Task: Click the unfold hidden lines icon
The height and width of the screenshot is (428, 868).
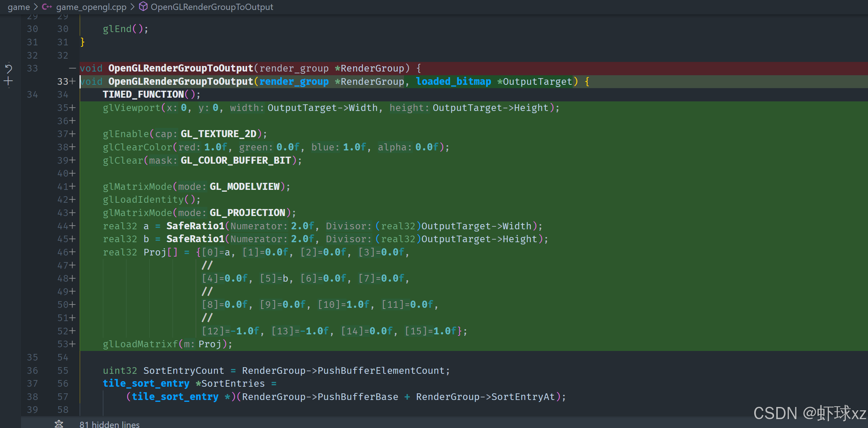Action: 59,424
